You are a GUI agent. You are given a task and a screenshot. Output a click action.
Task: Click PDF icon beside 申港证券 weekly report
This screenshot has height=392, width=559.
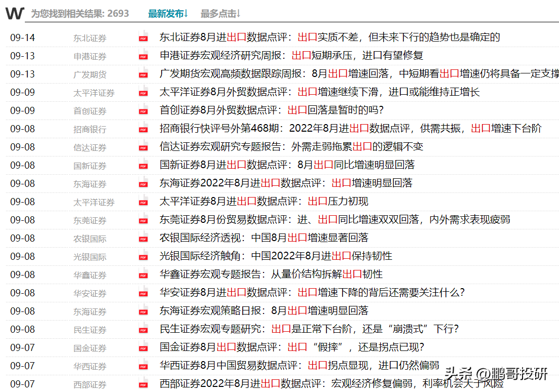(143, 56)
